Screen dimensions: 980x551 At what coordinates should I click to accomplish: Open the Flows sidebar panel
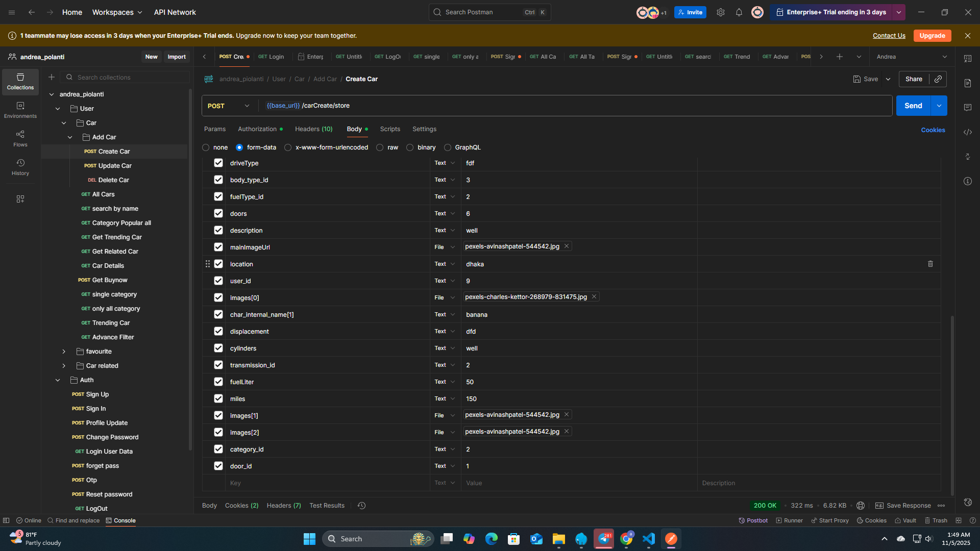20,139
